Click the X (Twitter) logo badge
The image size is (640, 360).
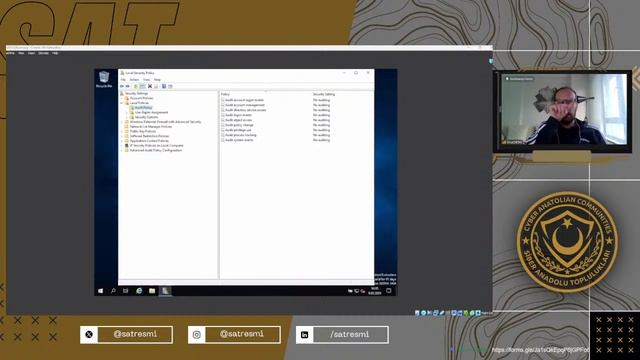click(89, 335)
